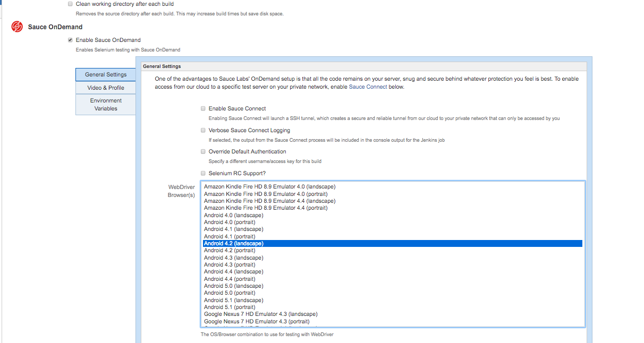Switch to General Settings tab
644x343 pixels.
click(x=106, y=74)
